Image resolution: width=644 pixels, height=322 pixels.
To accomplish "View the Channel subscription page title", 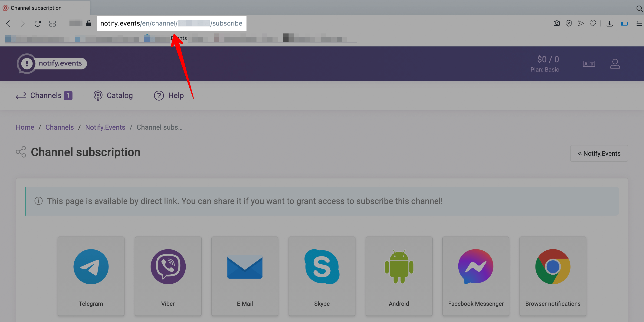I will coord(85,152).
